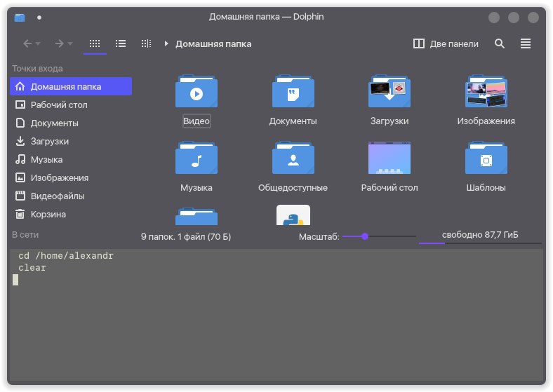Switch to detailed columns view mode
The height and width of the screenshot is (392, 553).
(x=146, y=43)
